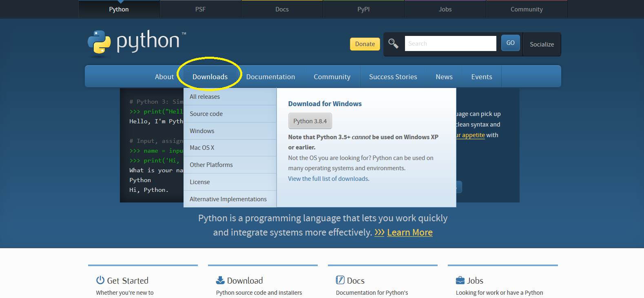Select Source code from Downloads menu
This screenshot has width=644, height=298.
pyautogui.click(x=230, y=114)
